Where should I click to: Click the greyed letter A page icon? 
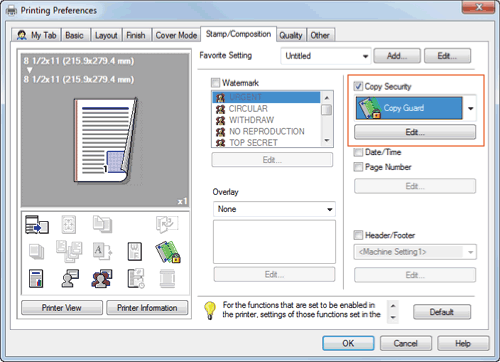[x=102, y=251]
